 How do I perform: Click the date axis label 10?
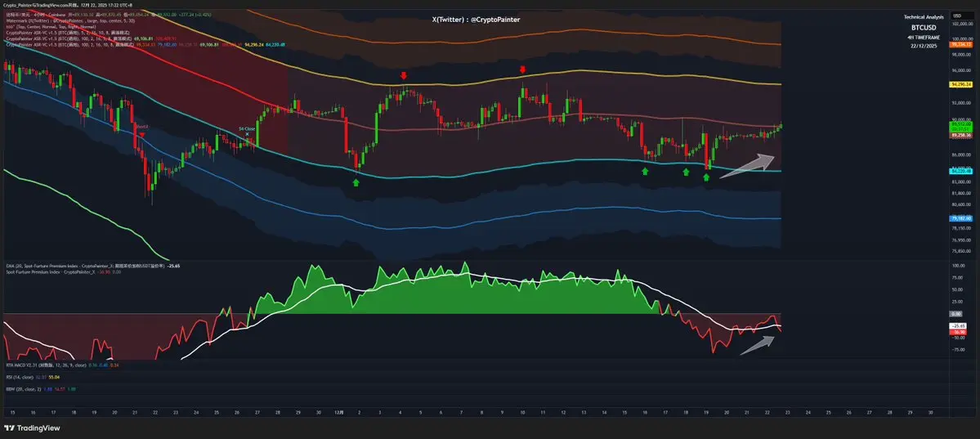(522, 413)
